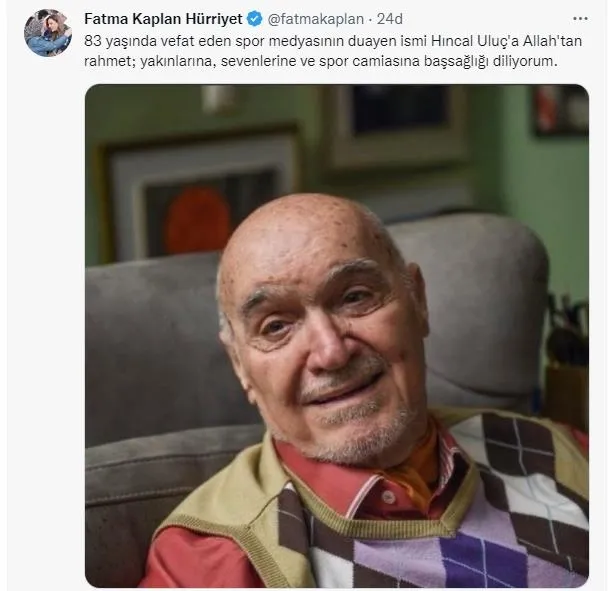Open Fatma Kaplan's profile avatar
The height and width of the screenshot is (591, 608).
point(48,33)
